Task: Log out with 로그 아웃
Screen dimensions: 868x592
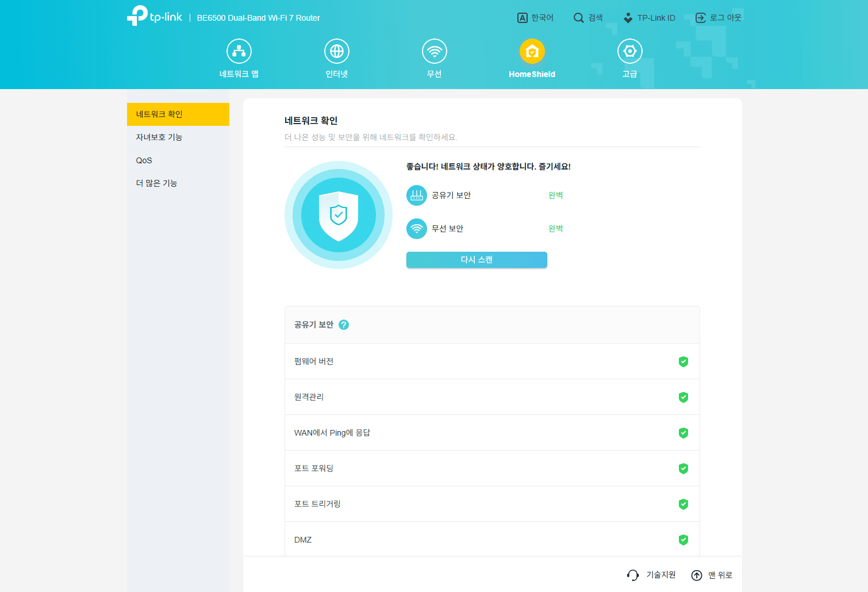Action: [x=719, y=18]
